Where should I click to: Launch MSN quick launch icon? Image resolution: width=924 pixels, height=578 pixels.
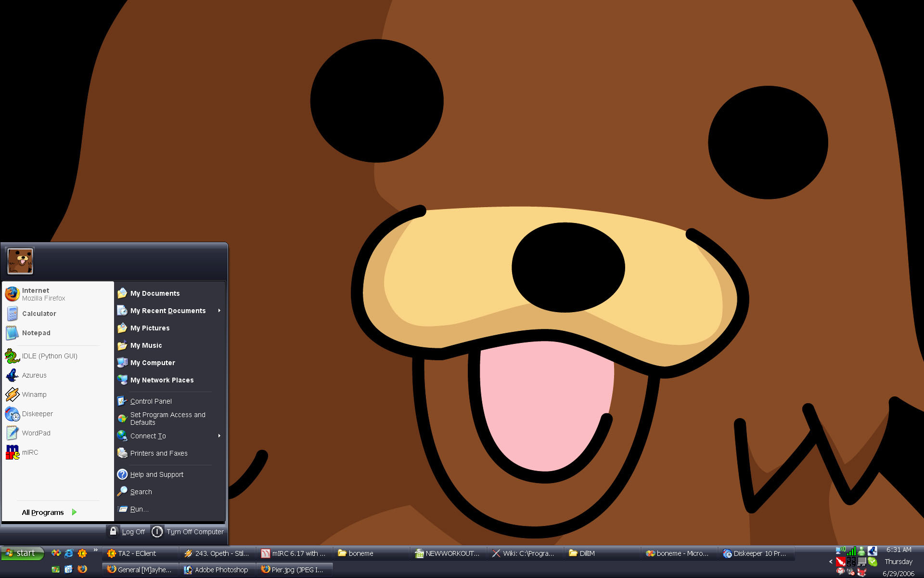tap(56, 553)
